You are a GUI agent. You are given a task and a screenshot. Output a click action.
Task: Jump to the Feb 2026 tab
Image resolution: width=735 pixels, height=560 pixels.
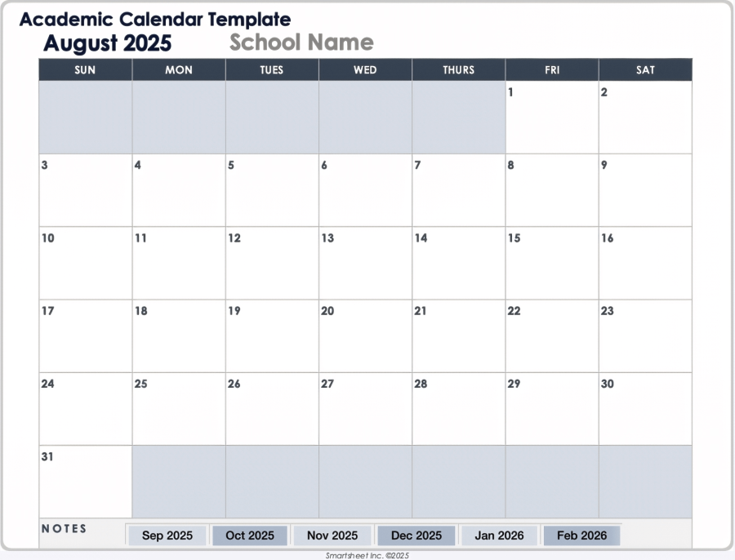click(581, 536)
